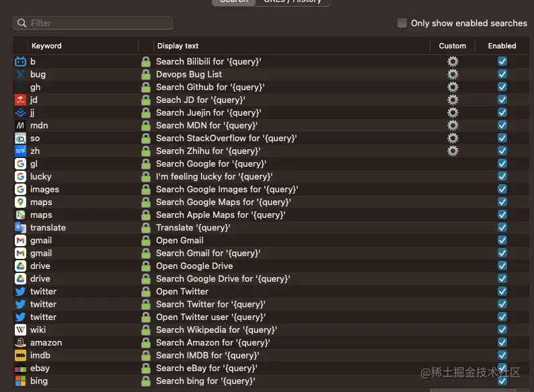Select 'Search Twitter for {query}' text
Image resolution: width=534 pixels, height=392 pixels.
coord(211,305)
